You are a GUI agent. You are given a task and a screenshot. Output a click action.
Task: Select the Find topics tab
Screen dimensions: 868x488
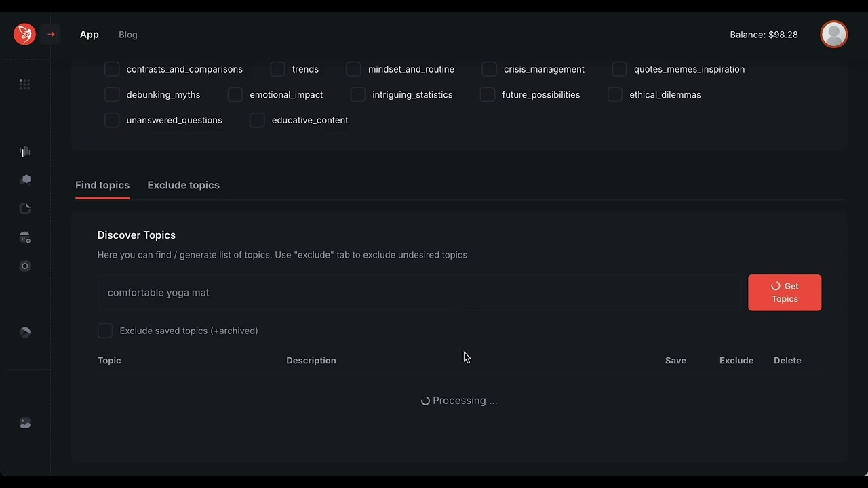pyautogui.click(x=102, y=185)
